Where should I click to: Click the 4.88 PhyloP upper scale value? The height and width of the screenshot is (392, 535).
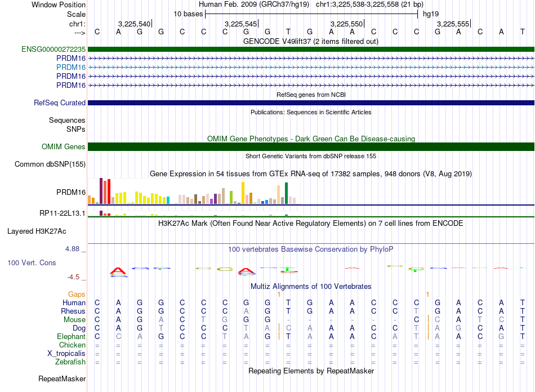point(72,249)
